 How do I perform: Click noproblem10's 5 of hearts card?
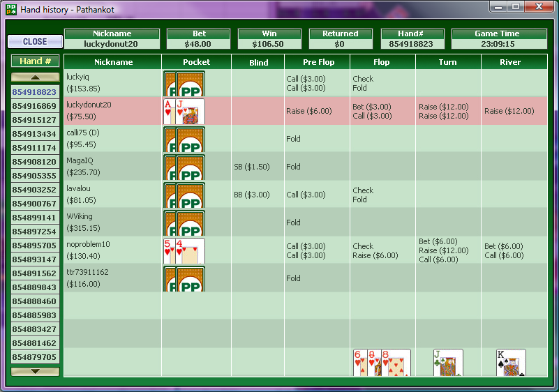169,251
